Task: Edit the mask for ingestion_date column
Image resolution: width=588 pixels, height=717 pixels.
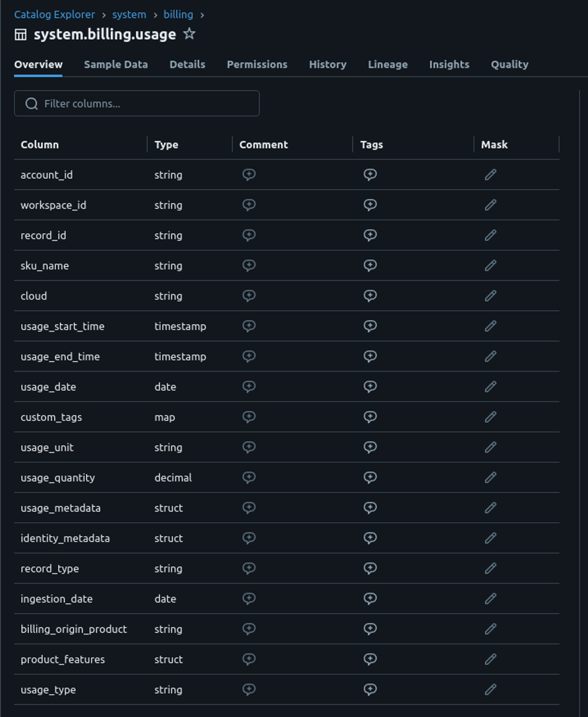Action: (x=490, y=599)
